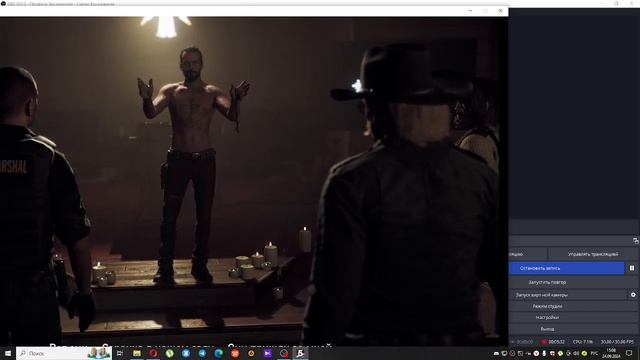The width and height of the screenshot is (640, 360).
Task: Click the yellow-green round tray icon
Action: tap(584, 353)
